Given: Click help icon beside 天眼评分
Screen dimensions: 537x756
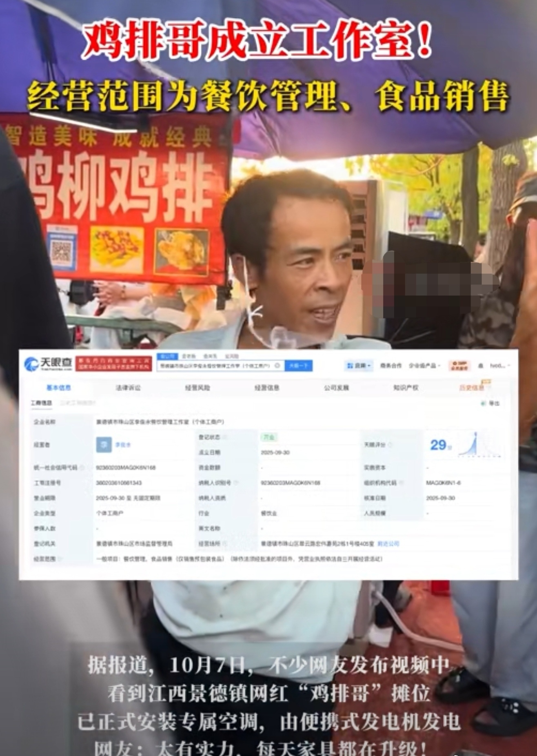Looking at the screenshot, I should click(390, 445).
